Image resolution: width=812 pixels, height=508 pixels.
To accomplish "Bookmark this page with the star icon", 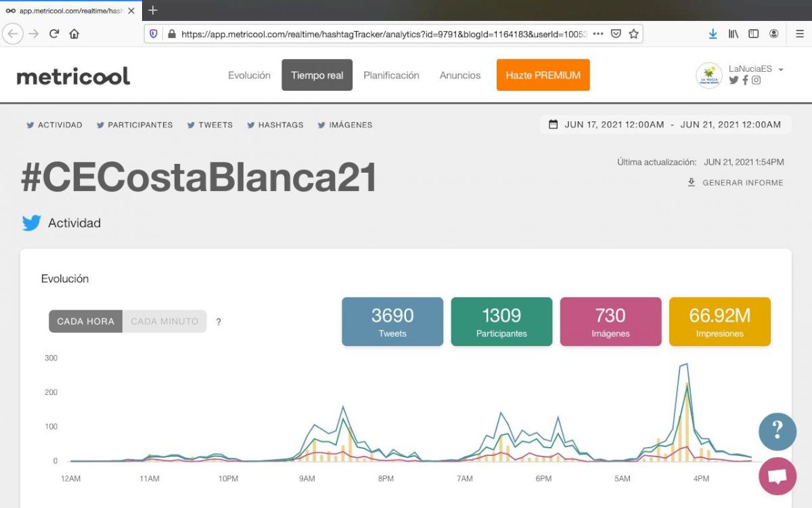I will click(633, 34).
